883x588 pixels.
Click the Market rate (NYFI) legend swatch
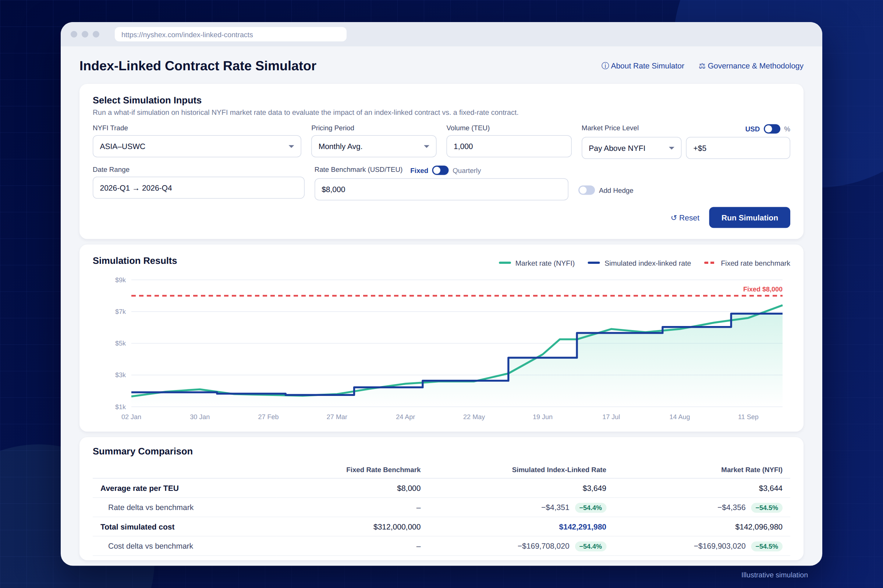click(x=505, y=263)
